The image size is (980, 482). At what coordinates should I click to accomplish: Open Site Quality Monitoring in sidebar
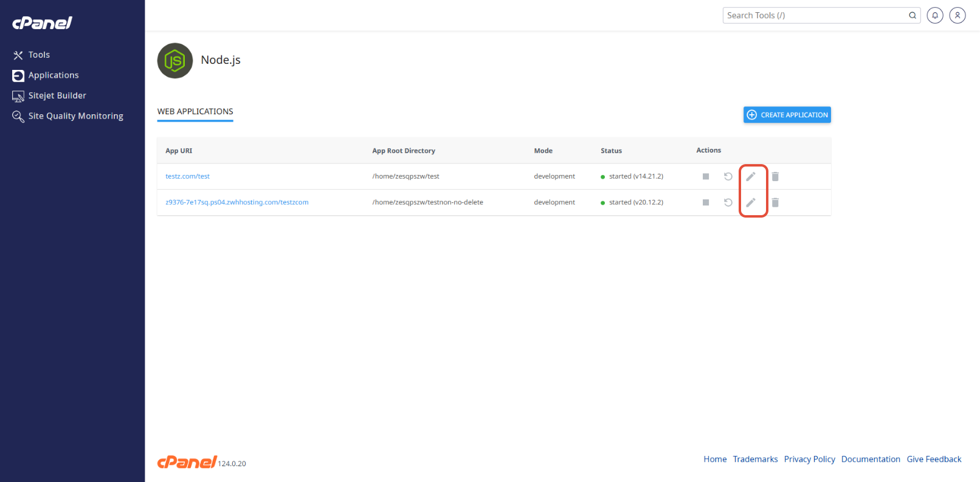[75, 116]
